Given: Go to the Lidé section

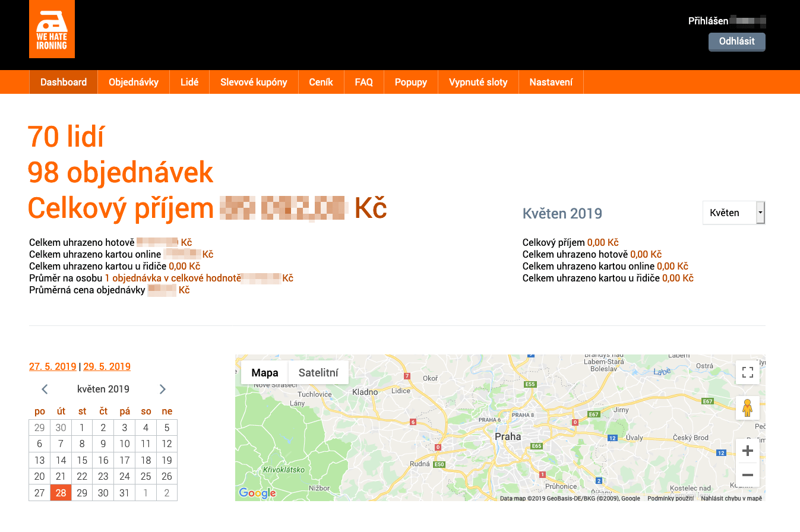Looking at the screenshot, I should tap(189, 82).
